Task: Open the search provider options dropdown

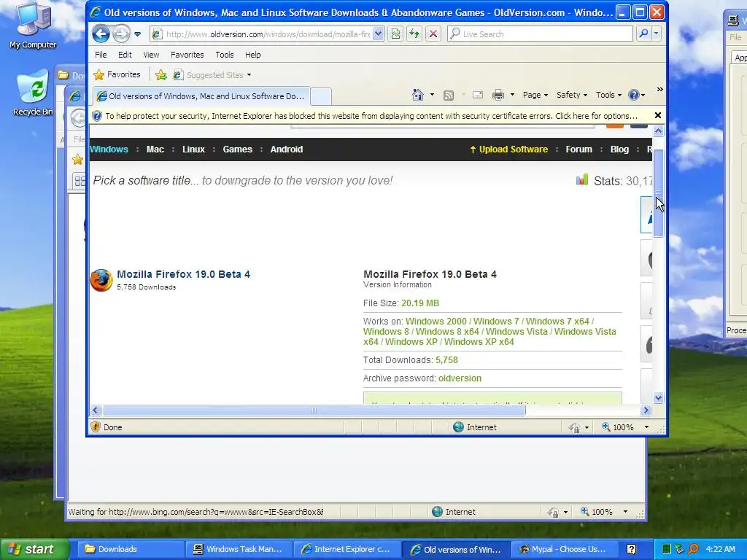Action: tap(656, 34)
